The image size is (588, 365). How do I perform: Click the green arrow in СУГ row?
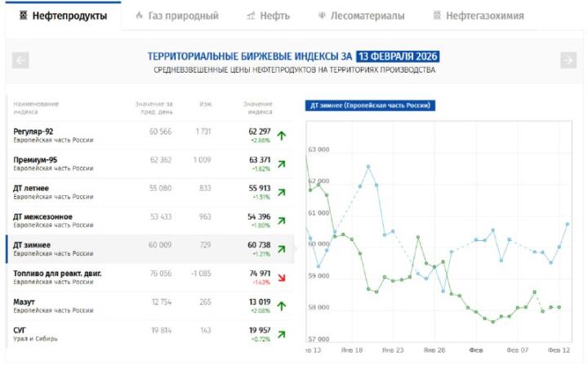(282, 335)
